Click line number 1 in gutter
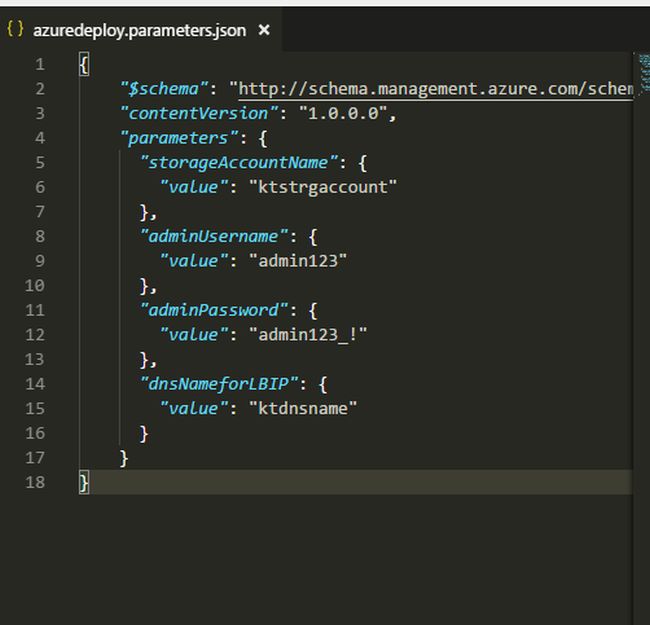Image resolution: width=650 pixels, height=625 pixels. pos(40,65)
